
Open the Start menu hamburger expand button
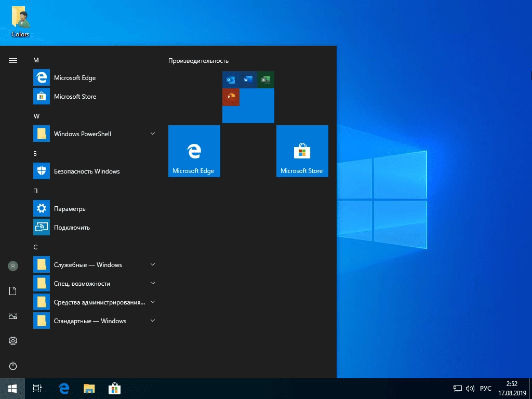[x=13, y=60]
